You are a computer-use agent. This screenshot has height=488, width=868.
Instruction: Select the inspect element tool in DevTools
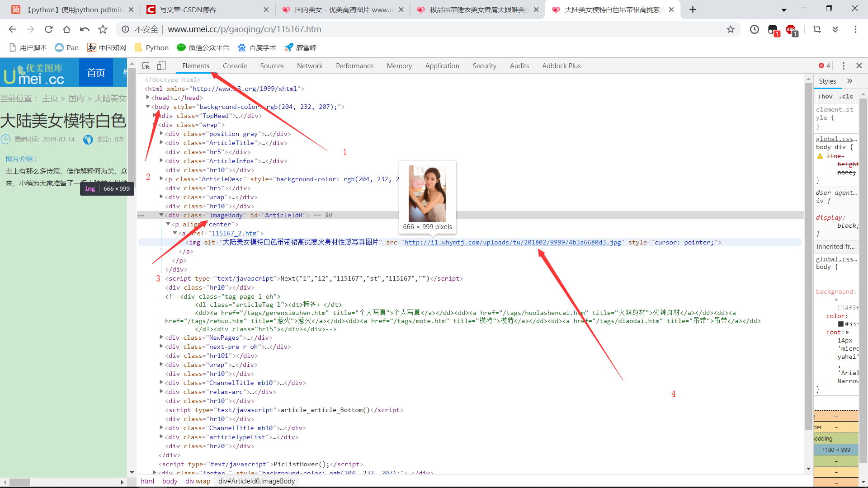tap(146, 66)
